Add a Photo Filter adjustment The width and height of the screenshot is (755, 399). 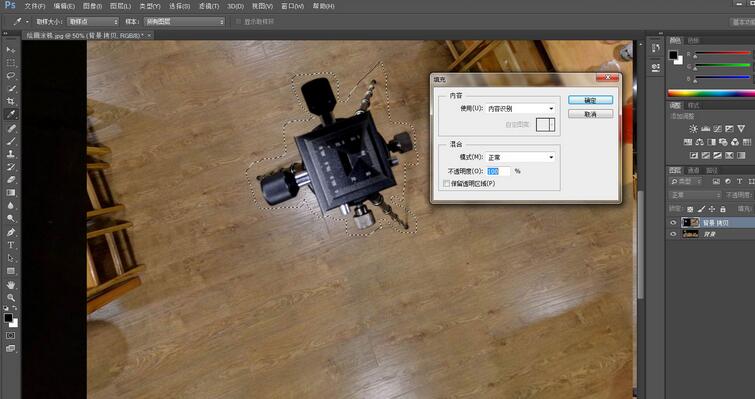pyautogui.click(x=723, y=142)
